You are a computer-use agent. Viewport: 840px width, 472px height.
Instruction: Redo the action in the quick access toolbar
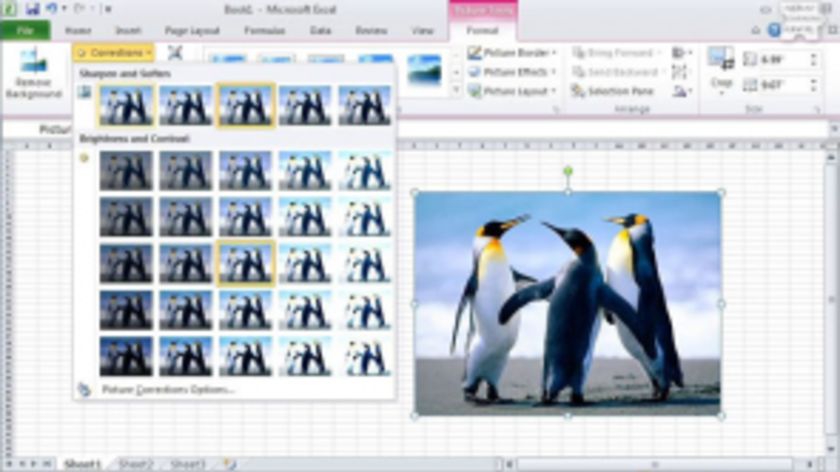pyautogui.click(x=80, y=9)
